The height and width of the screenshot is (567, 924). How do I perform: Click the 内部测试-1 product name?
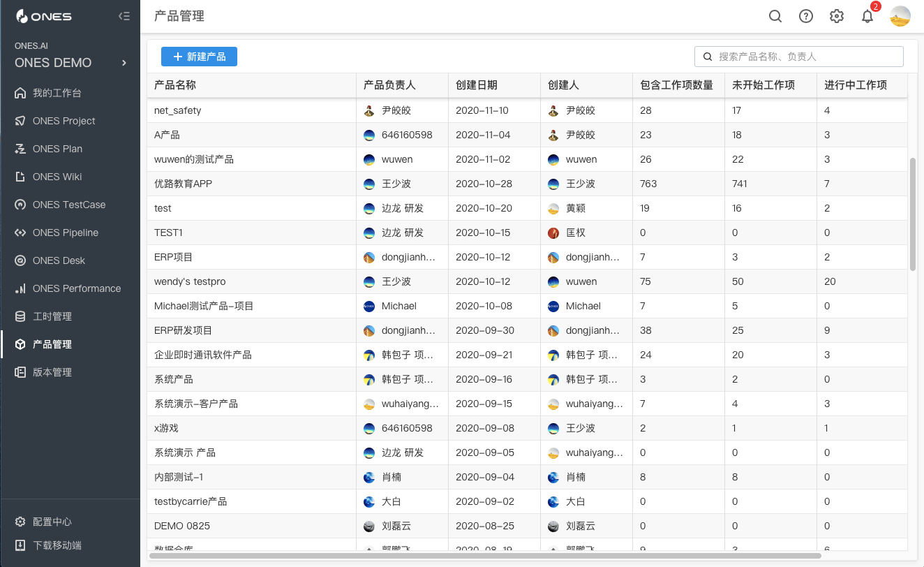[x=178, y=477]
